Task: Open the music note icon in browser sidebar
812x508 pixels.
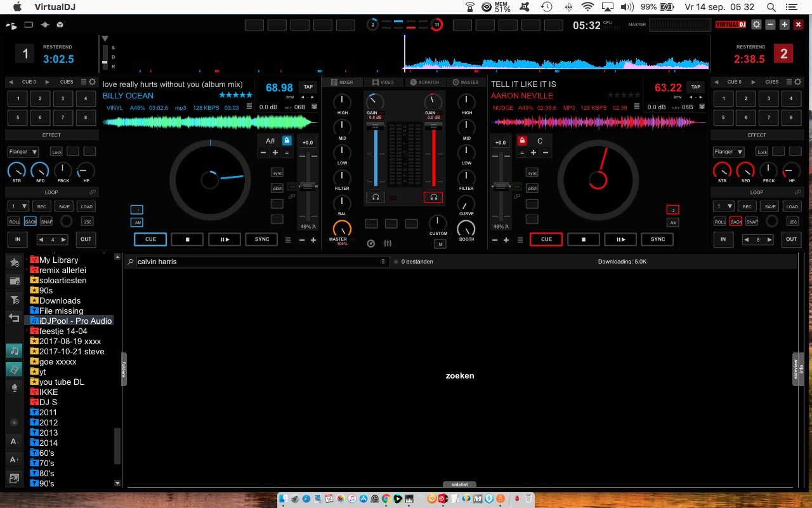Action: (15, 351)
